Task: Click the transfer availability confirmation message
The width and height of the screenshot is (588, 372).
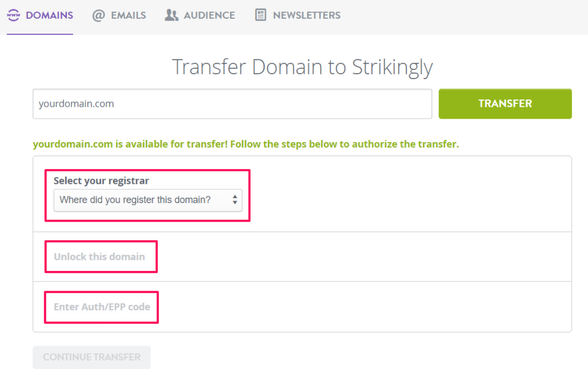Action: click(x=245, y=144)
